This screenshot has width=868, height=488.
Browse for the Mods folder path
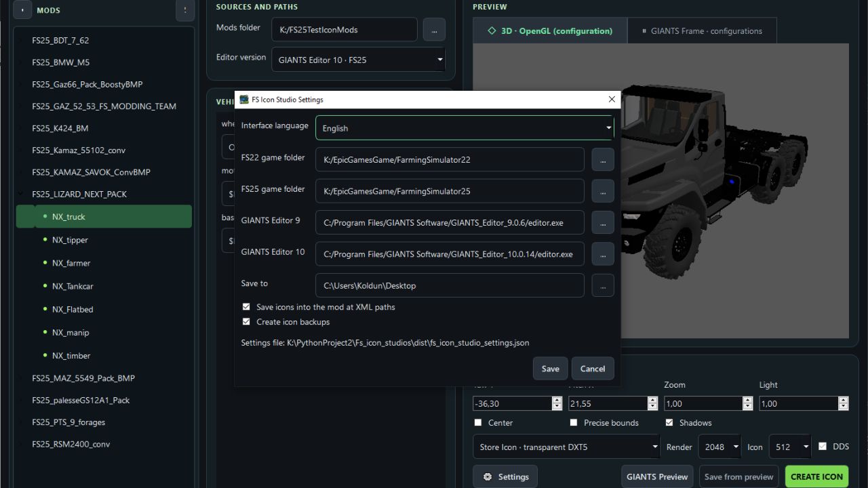pyautogui.click(x=434, y=30)
